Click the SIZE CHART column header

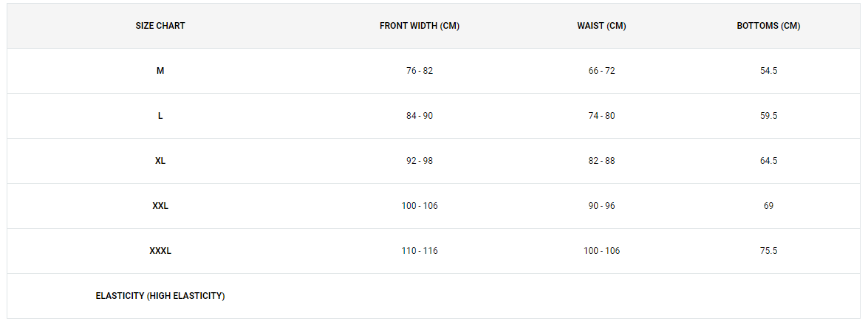(160, 26)
